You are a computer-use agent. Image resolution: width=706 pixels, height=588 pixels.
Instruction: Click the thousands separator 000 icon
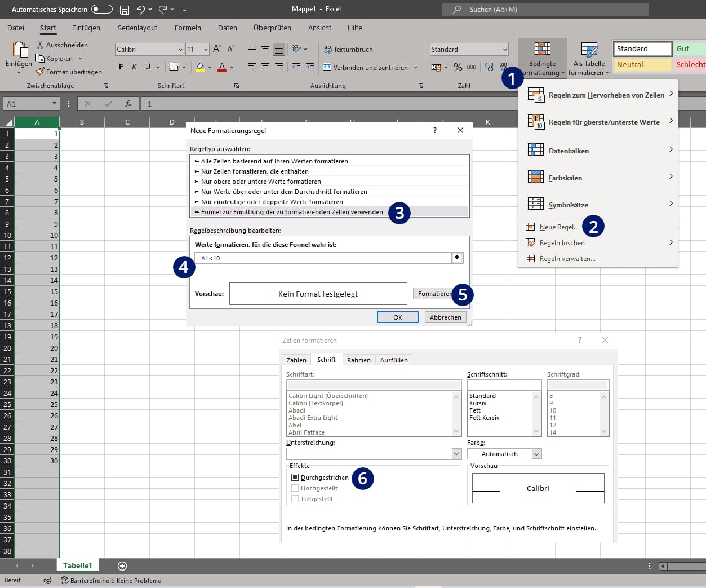pos(472,67)
